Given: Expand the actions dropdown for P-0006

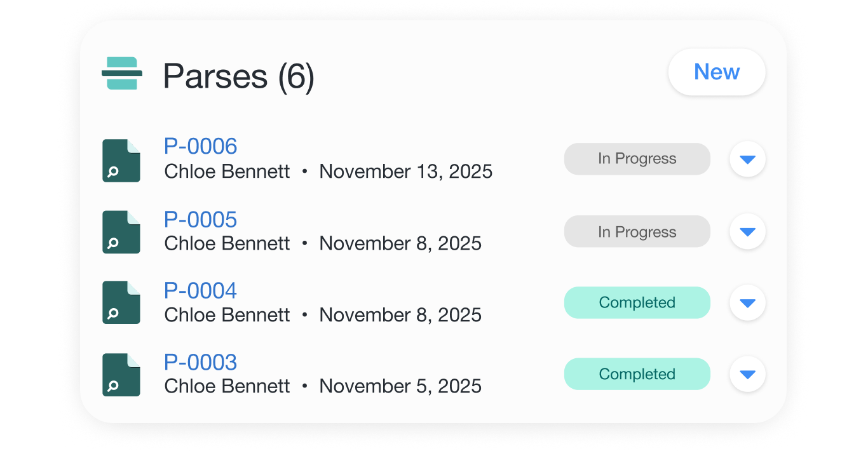Looking at the screenshot, I should click(x=747, y=159).
